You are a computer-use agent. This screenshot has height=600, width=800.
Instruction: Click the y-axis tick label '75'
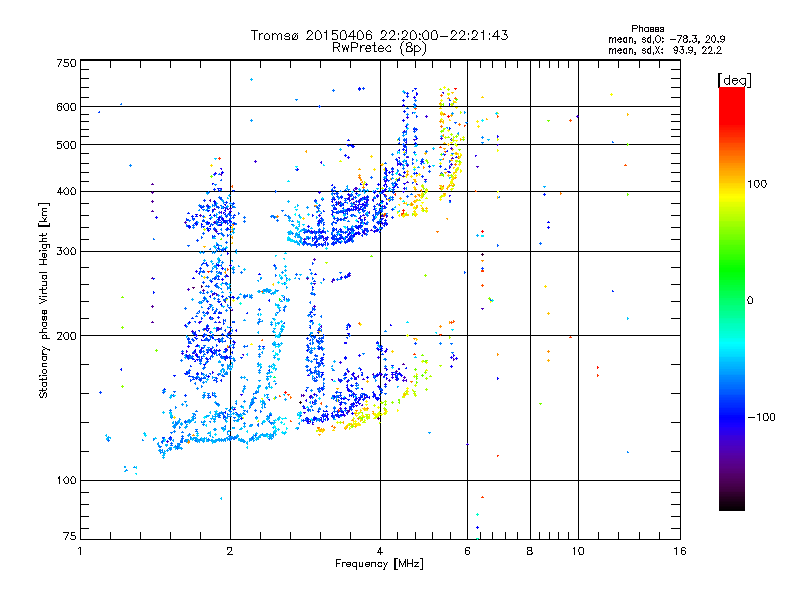point(70,536)
